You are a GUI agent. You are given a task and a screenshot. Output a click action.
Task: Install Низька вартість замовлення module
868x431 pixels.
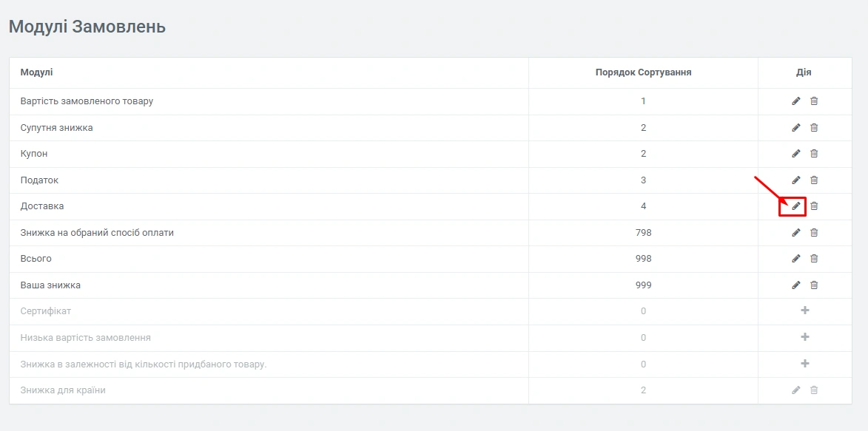[x=805, y=338]
